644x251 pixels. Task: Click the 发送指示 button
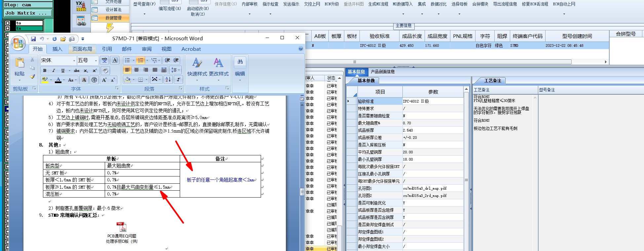pyautogui.click(x=291, y=4)
